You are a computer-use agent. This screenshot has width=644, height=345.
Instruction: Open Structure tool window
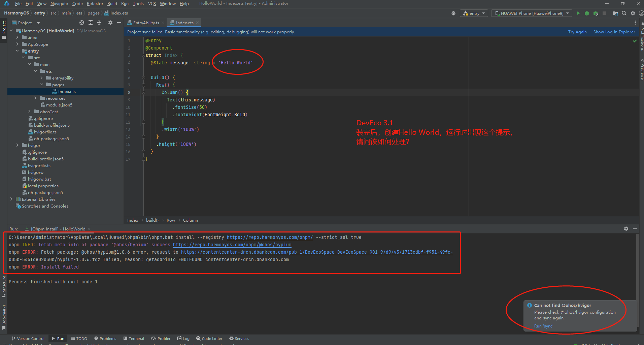tap(4, 287)
